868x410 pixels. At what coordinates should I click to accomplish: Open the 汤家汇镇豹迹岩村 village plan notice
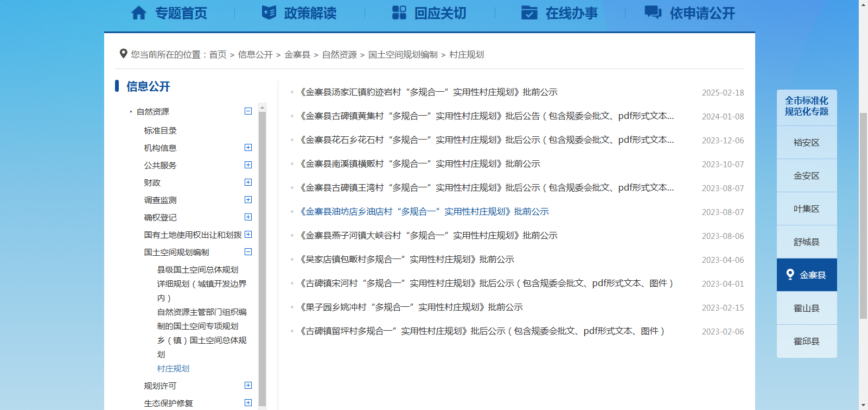pos(429,92)
